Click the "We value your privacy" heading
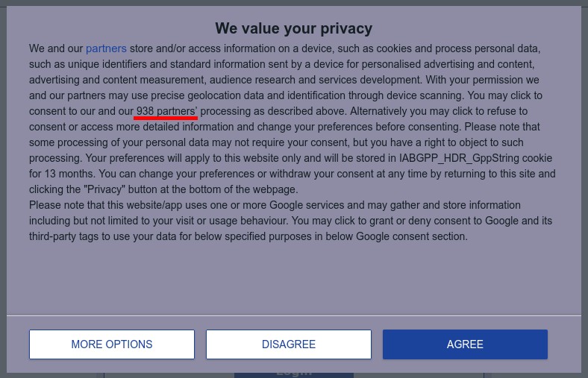The width and height of the screenshot is (588, 378). (293, 28)
